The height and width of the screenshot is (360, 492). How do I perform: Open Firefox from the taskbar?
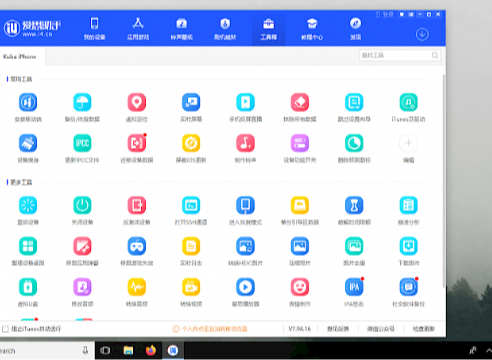point(151,351)
